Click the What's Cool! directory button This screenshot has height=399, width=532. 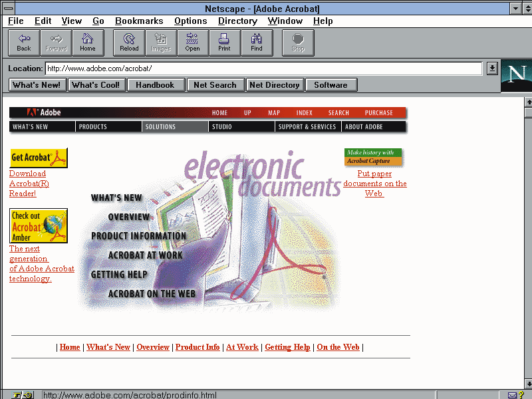click(x=97, y=85)
